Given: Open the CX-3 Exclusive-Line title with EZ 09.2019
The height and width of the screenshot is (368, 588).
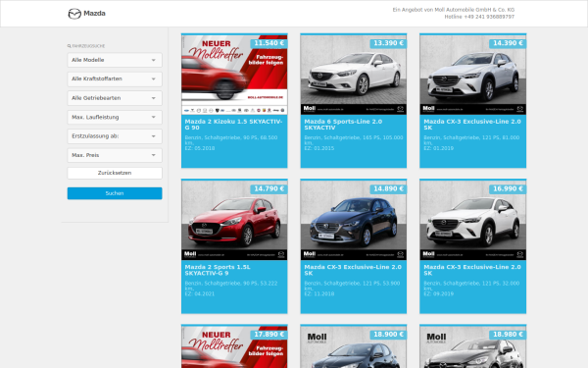Looking at the screenshot, I should pyautogui.click(x=472, y=270).
